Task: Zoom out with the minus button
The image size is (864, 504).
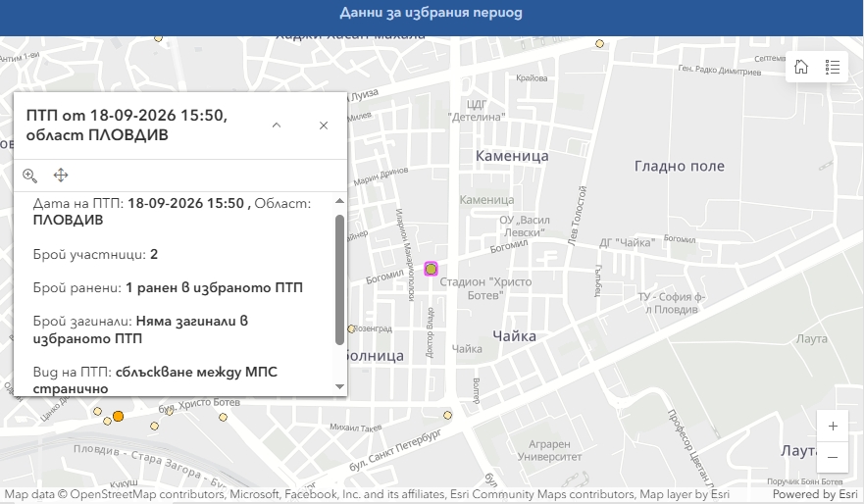Action: point(833,457)
